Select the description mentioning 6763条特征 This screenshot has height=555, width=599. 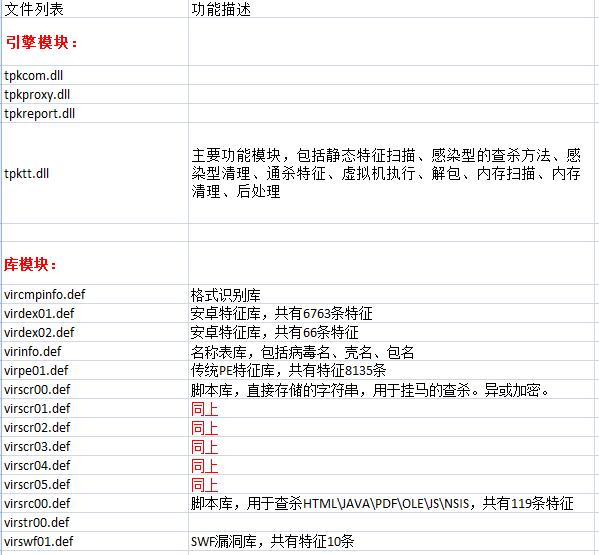(x=391, y=314)
